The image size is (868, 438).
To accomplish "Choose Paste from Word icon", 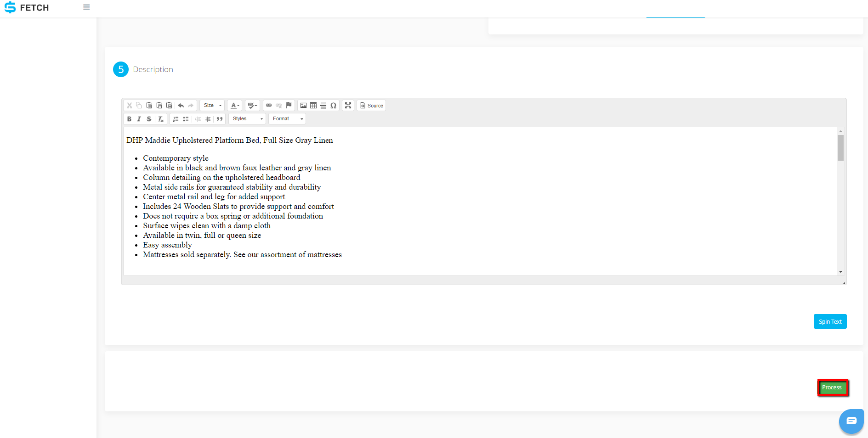I will click(169, 106).
